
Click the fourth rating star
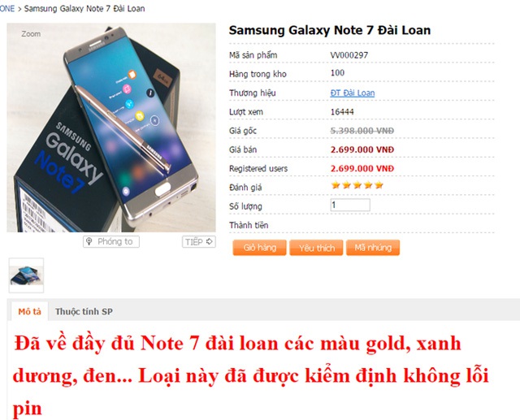click(x=368, y=185)
